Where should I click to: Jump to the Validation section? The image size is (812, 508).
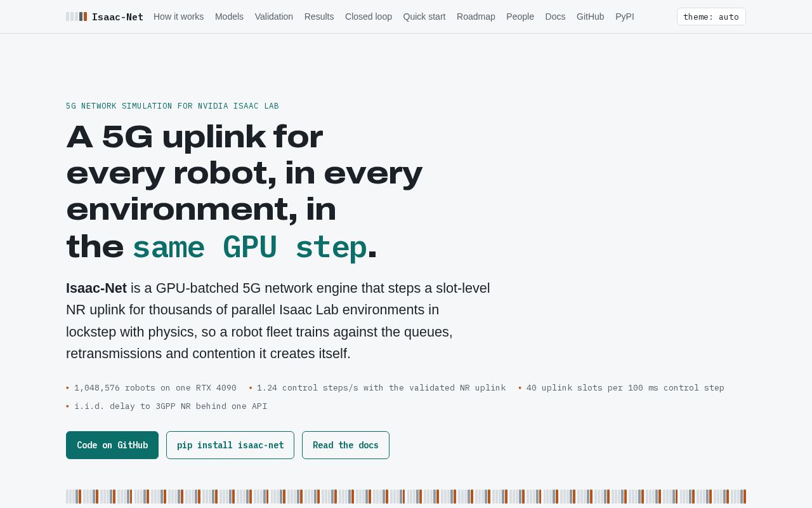tap(274, 17)
